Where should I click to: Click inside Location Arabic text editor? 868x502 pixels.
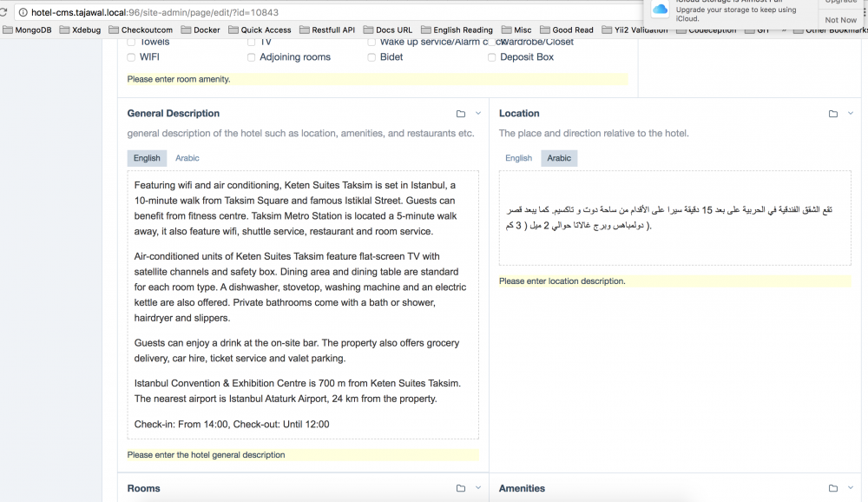675,218
